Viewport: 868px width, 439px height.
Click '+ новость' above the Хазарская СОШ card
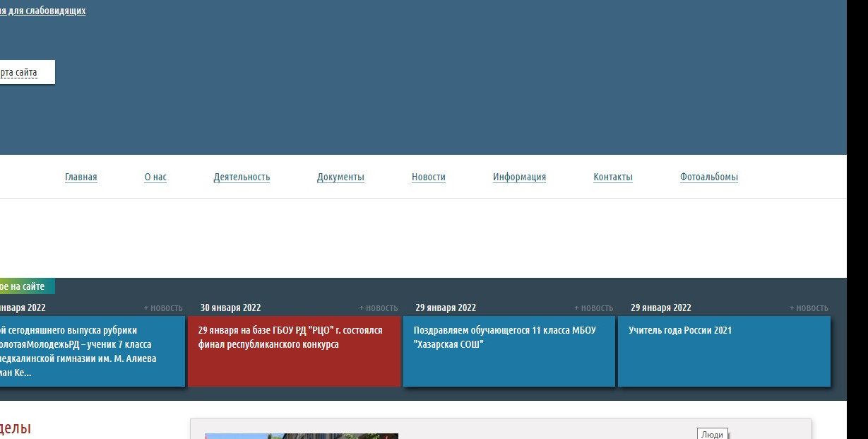593,308
